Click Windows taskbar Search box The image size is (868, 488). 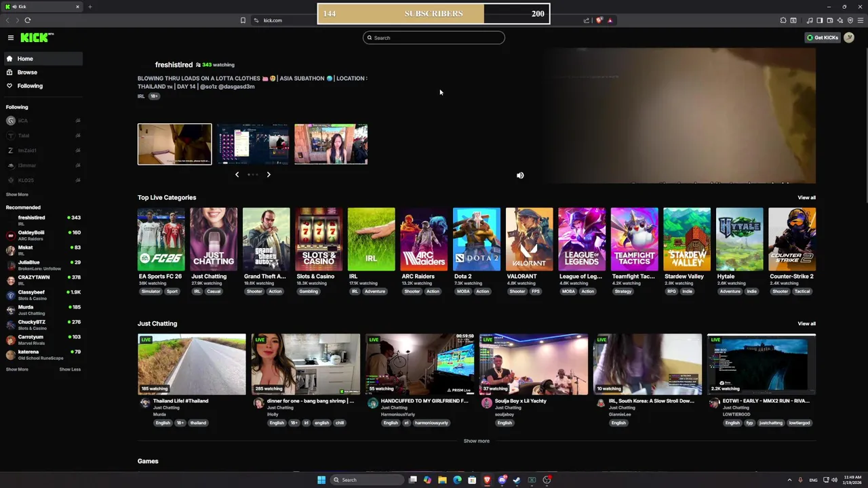pos(368,480)
